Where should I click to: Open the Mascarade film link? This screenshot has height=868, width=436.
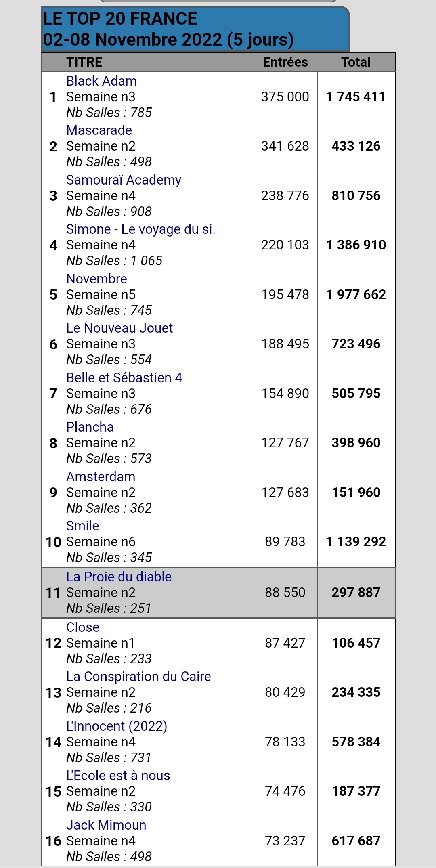pos(99,130)
